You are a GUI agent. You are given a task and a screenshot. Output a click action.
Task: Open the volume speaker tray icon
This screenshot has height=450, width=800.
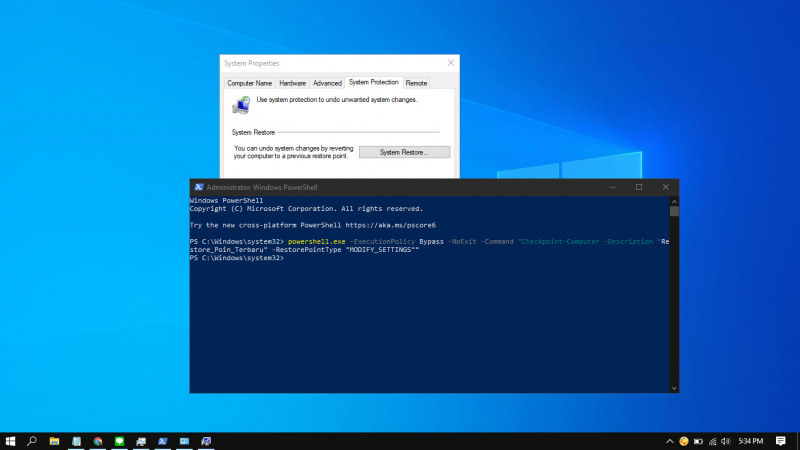tap(726, 441)
